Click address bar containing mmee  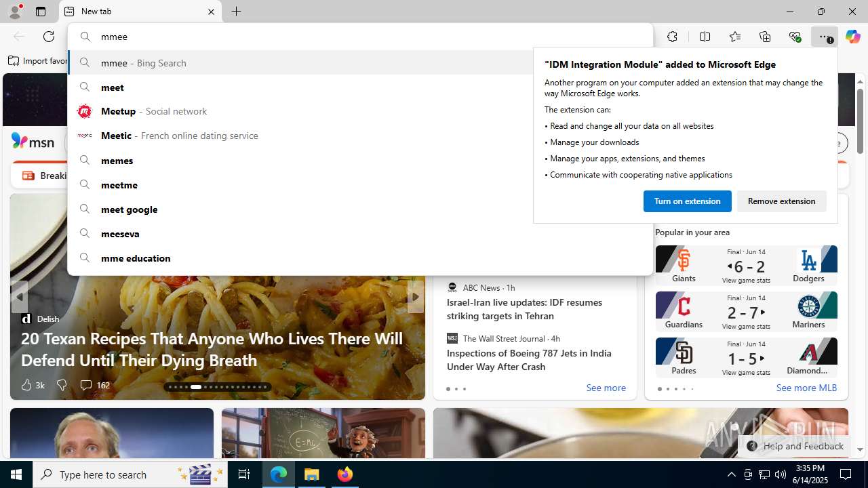point(360,37)
